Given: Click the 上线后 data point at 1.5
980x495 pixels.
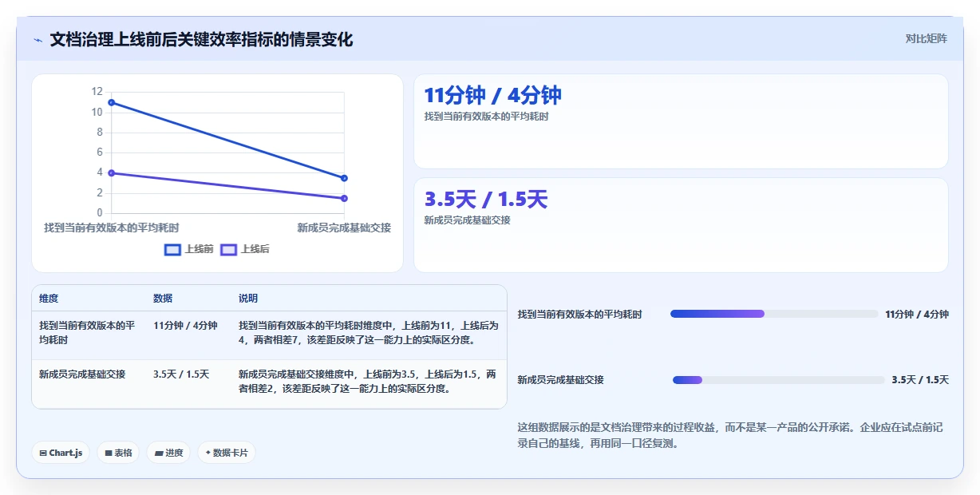Looking at the screenshot, I should point(344,198).
